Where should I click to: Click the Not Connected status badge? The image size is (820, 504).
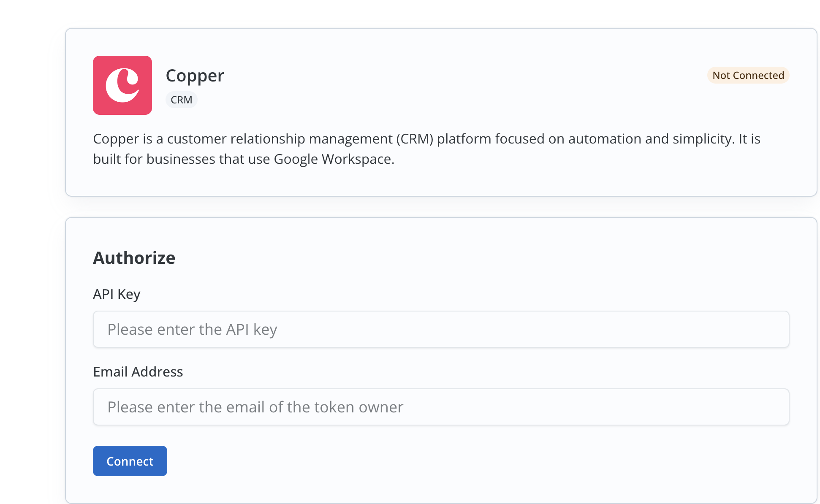click(x=748, y=75)
